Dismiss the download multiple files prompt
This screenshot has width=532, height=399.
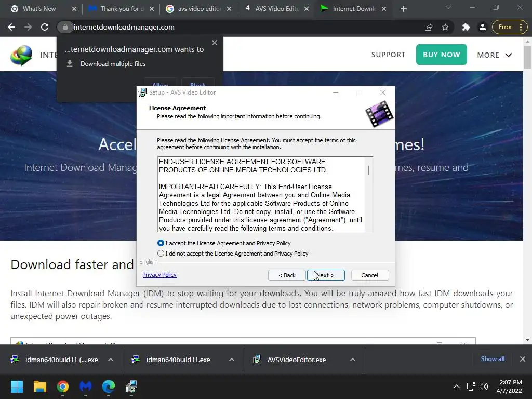coord(215,43)
